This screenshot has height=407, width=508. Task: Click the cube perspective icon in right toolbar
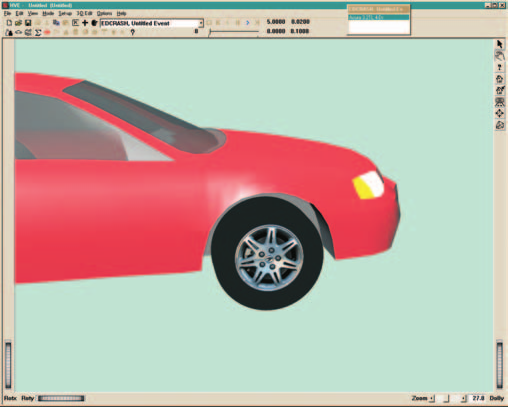499,125
